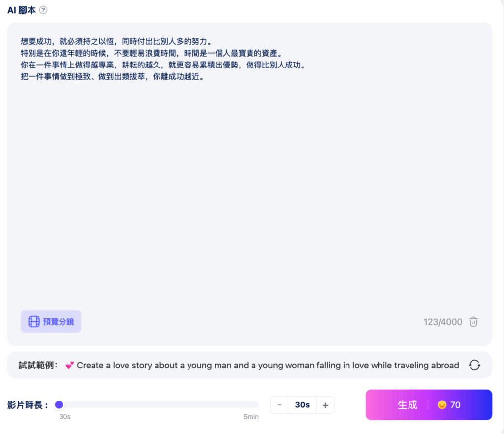This screenshot has height=434, width=504.
Task: Click the 30s duration value display
Action: (x=302, y=404)
